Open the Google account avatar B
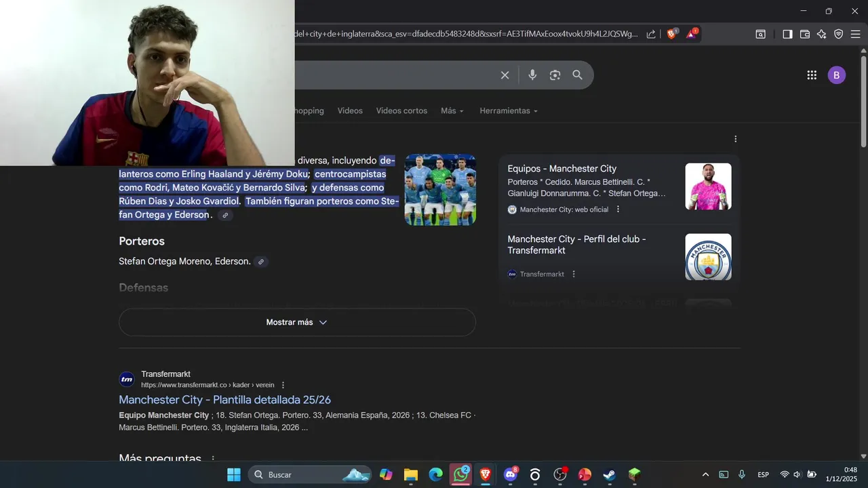Screen dimensions: 868x488 click(836, 75)
